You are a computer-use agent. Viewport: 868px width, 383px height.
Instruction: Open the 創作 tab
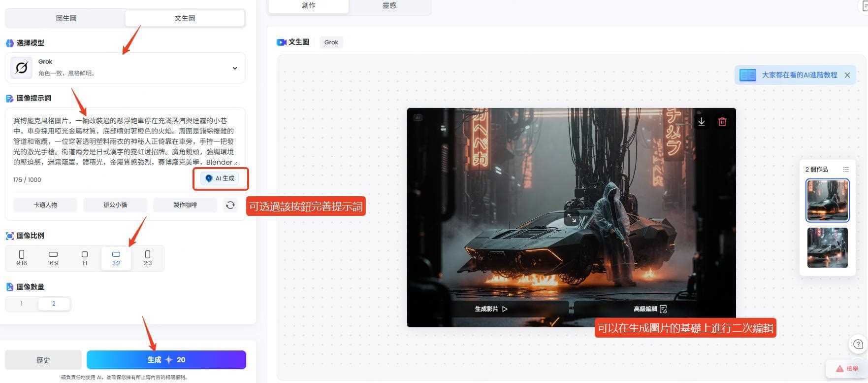click(309, 5)
